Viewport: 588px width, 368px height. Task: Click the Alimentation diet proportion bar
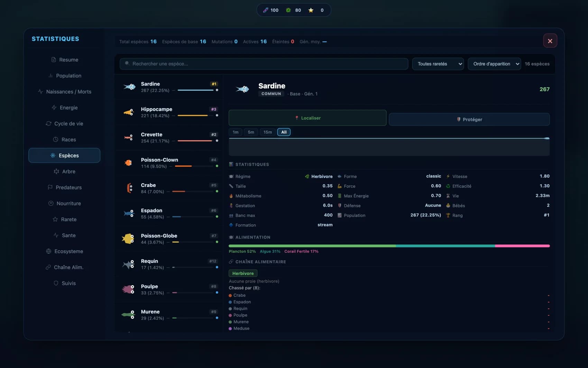389,246
